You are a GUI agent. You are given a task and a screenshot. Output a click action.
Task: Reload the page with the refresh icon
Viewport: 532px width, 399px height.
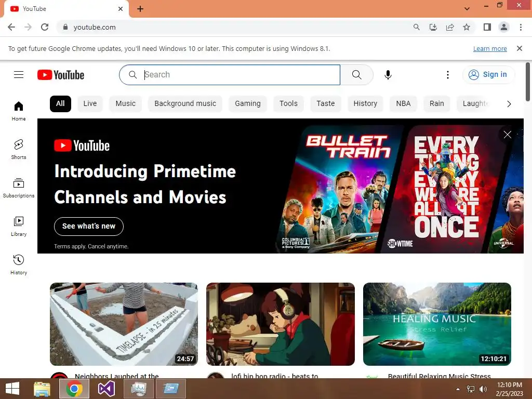coord(45,27)
